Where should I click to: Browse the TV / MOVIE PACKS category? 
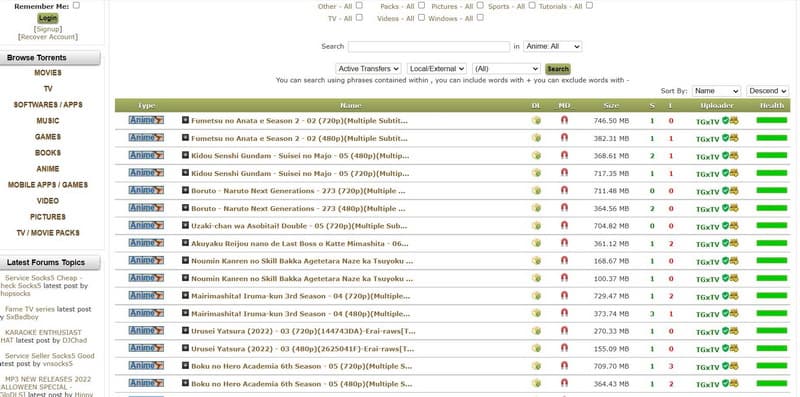(48, 233)
